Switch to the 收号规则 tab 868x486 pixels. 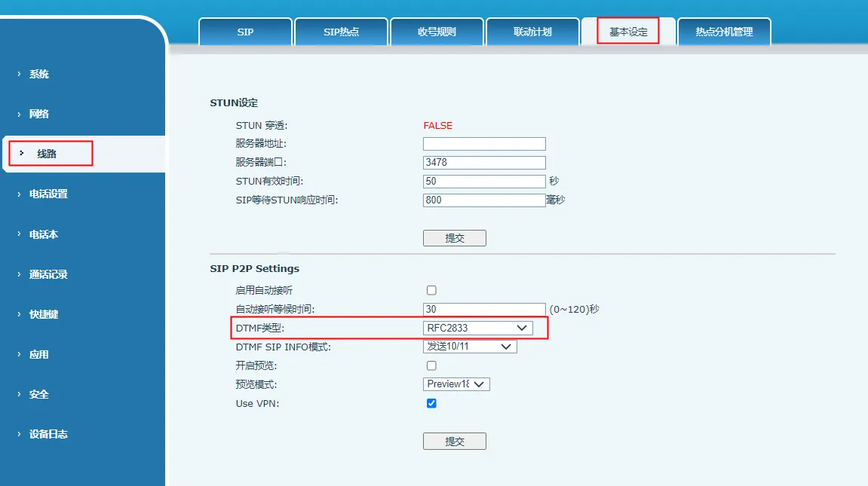[x=437, y=31]
